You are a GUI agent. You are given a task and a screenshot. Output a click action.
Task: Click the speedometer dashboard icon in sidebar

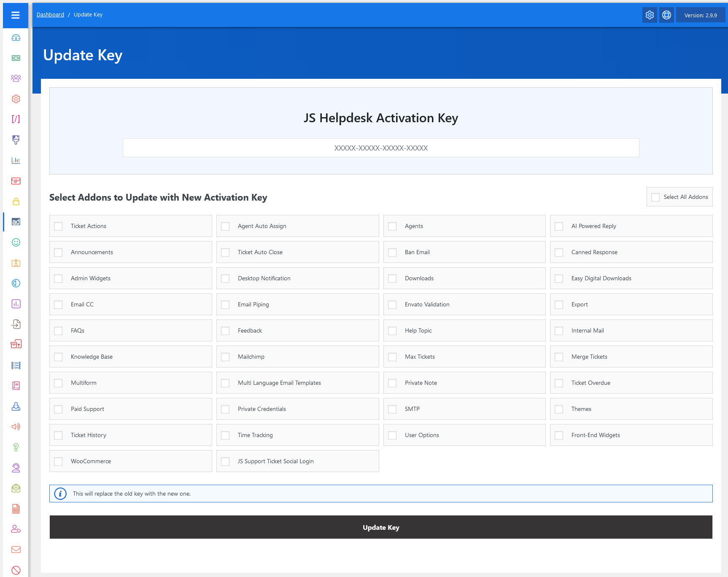click(x=16, y=38)
